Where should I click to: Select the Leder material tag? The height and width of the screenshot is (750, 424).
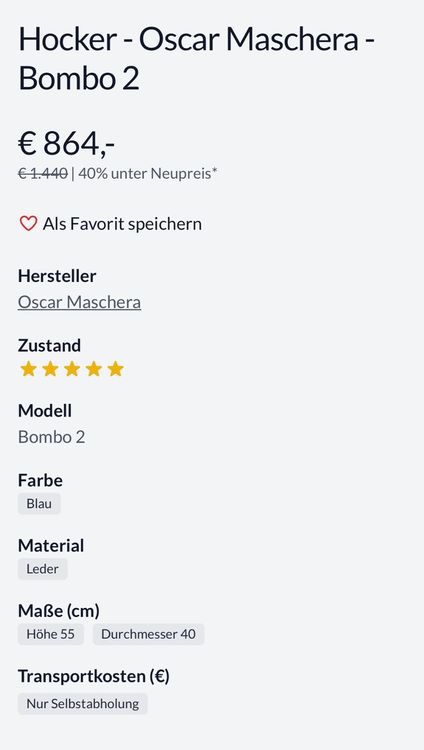pyautogui.click(x=43, y=569)
